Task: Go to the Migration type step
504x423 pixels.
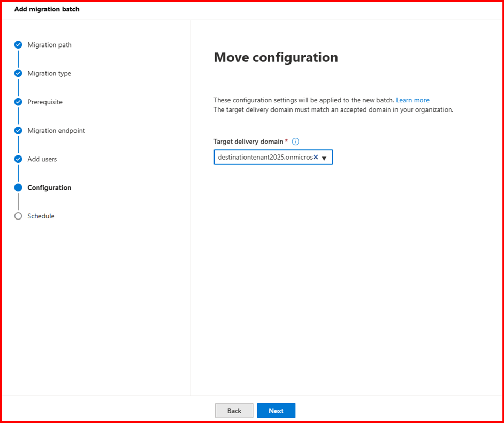Action: pos(49,73)
